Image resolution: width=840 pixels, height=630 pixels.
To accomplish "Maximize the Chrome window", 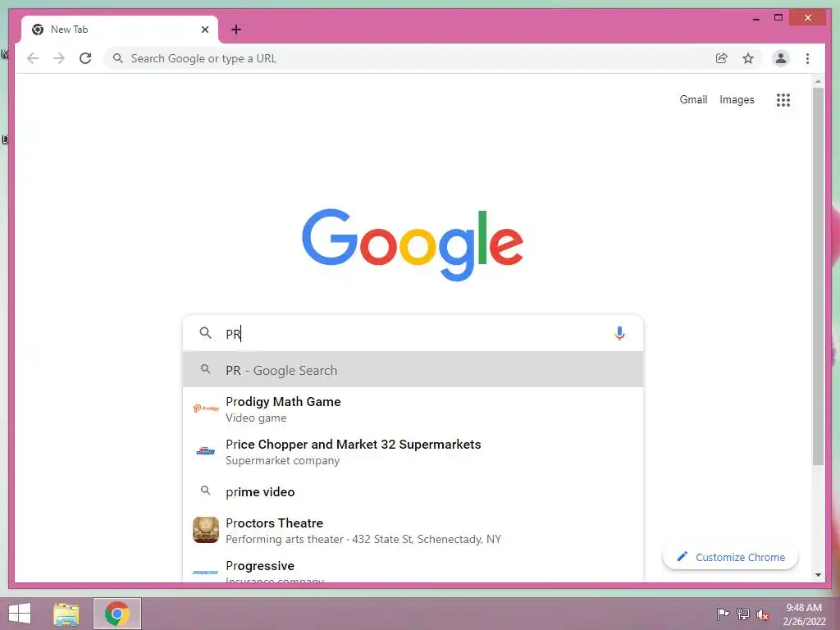I will [x=778, y=18].
